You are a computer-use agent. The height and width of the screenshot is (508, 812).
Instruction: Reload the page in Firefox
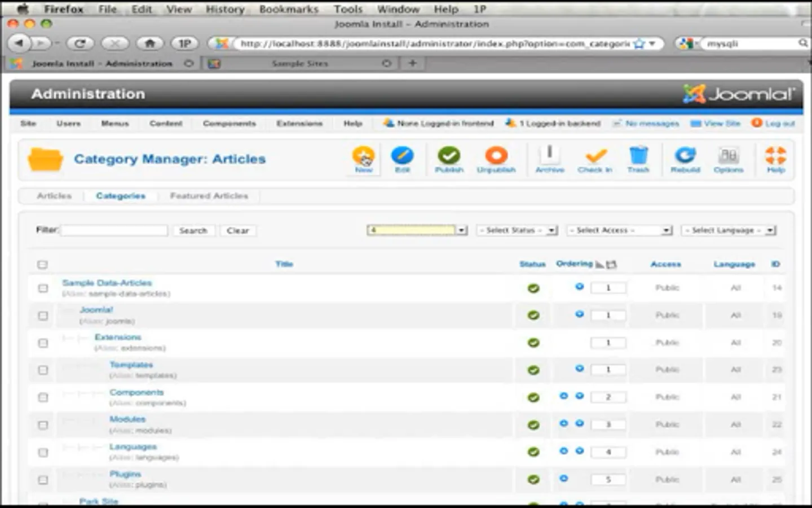(x=80, y=43)
